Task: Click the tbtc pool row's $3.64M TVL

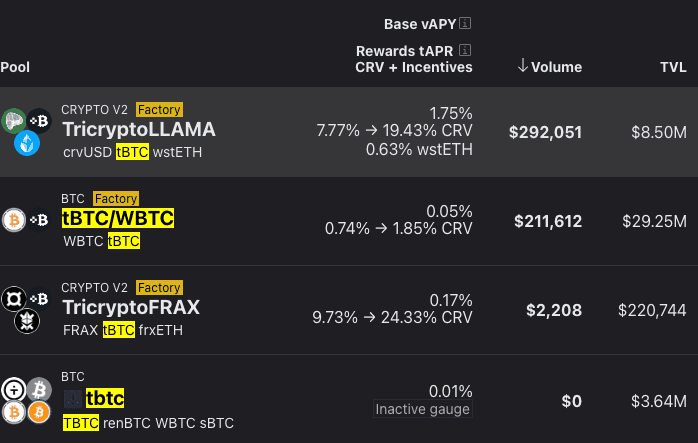Action: pyautogui.click(x=658, y=401)
